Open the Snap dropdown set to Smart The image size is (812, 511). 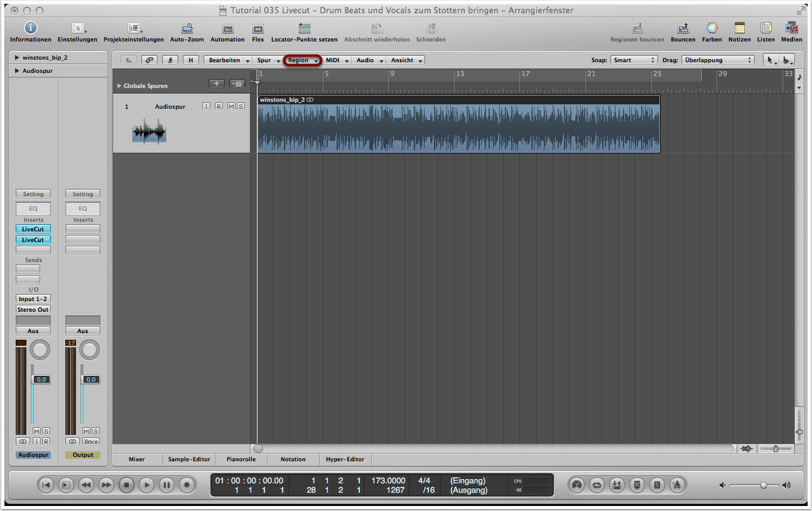coord(634,60)
